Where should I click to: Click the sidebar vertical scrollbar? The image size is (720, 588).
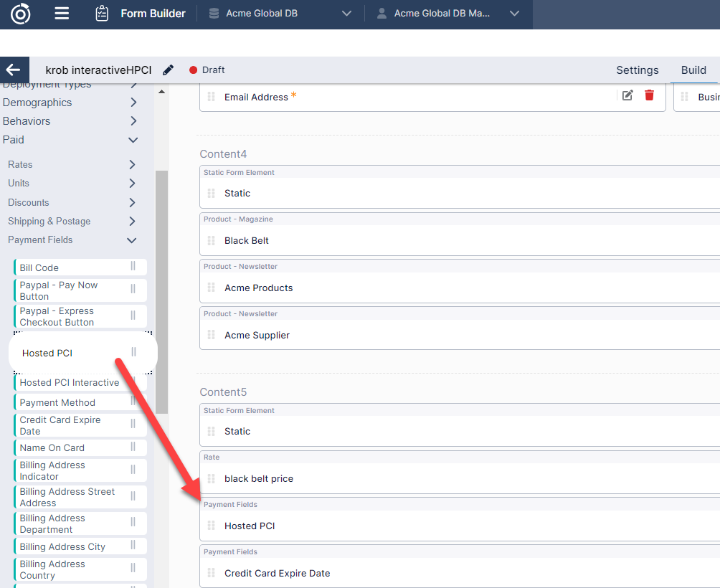[x=161, y=287]
